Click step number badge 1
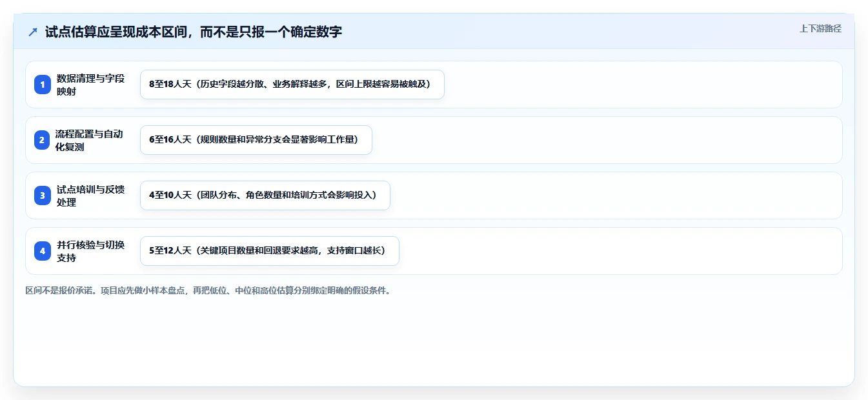The image size is (868, 400). point(43,85)
